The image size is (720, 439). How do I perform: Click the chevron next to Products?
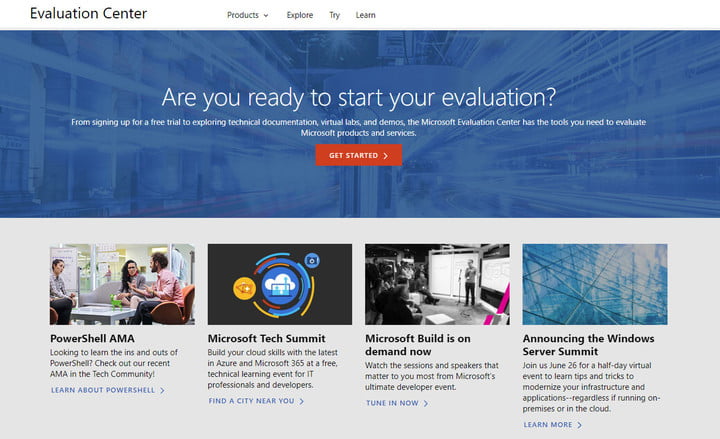coord(266,16)
